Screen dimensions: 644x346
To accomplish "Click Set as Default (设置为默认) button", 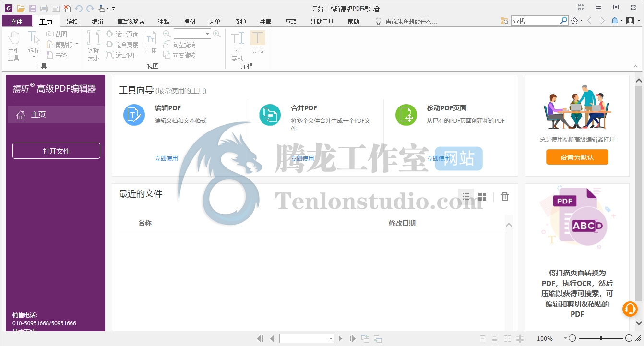I will click(x=577, y=157).
